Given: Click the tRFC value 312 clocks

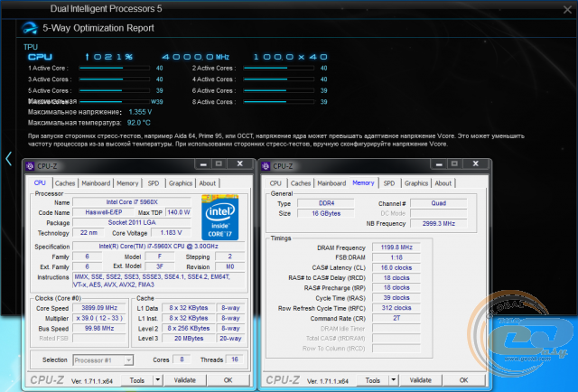Looking at the screenshot, I should click(396, 308).
